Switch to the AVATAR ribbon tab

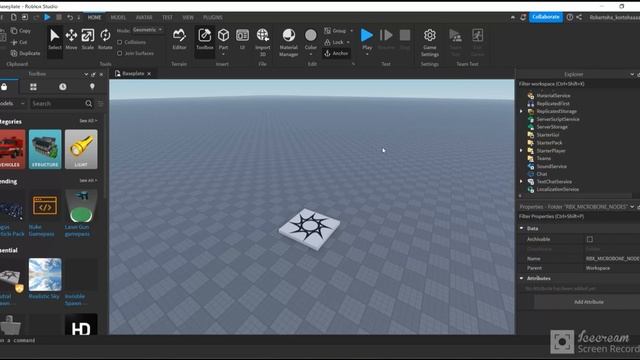coord(144,18)
